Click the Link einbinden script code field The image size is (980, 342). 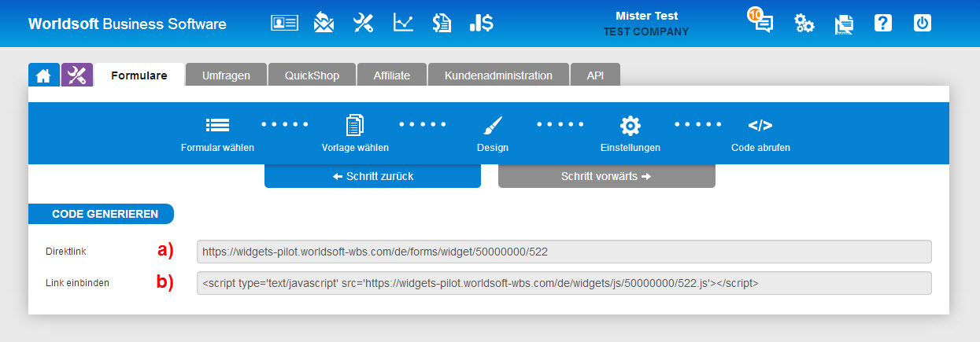(x=564, y=283)
